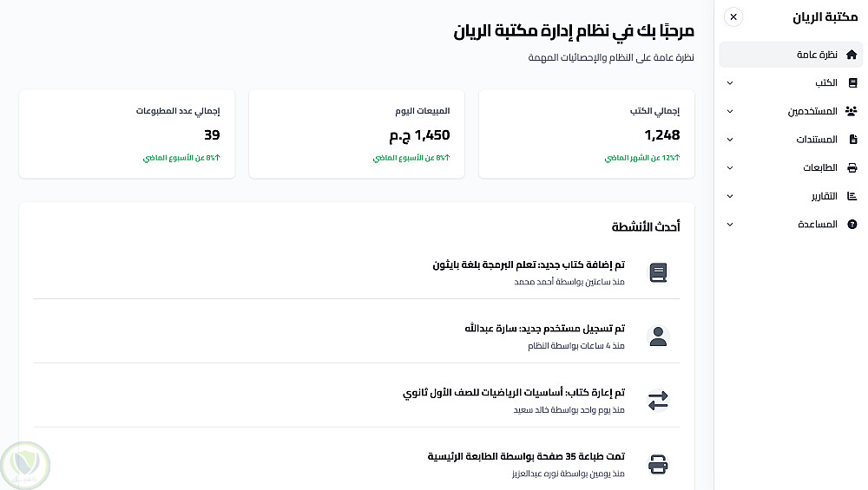Click the المبيعات اليوم sales card

[356, 134]
